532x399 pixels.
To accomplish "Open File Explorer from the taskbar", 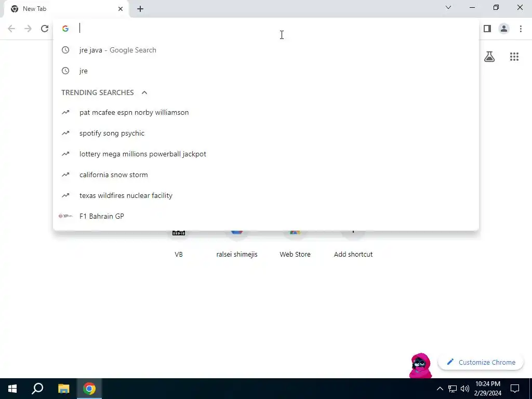I will (63, 389).
